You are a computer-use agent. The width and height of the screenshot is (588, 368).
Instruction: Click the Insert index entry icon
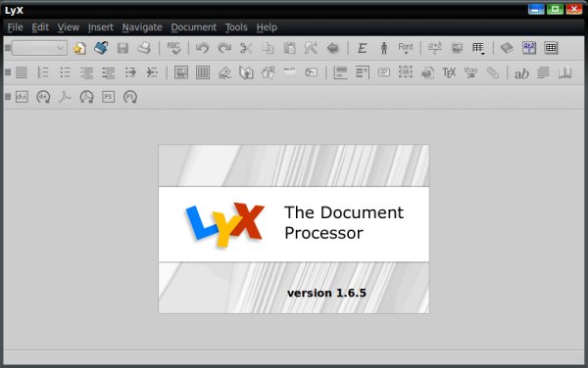tap(289, 72)
